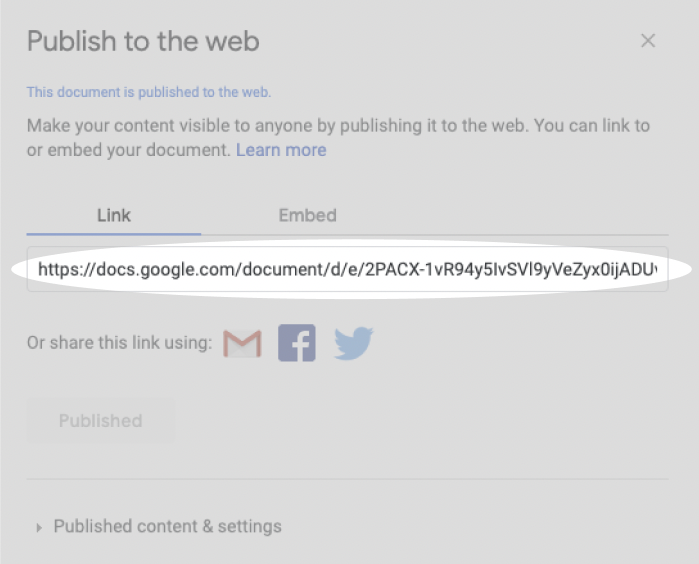The width and height of the screenshot is (699, 564).
Task: Open the Learn more link
Action: pyautogui.click(x=281, y=150)
